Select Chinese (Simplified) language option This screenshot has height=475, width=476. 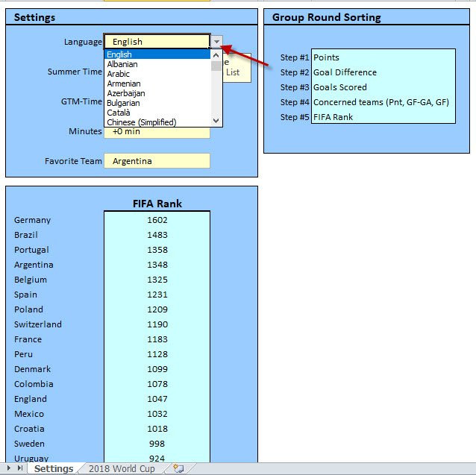tap(141, 122)
